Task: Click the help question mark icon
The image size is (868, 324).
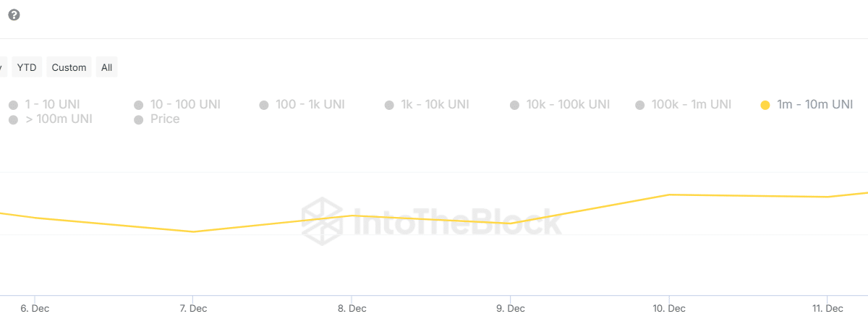Action: pyautogui.click(x=14, y=15)
